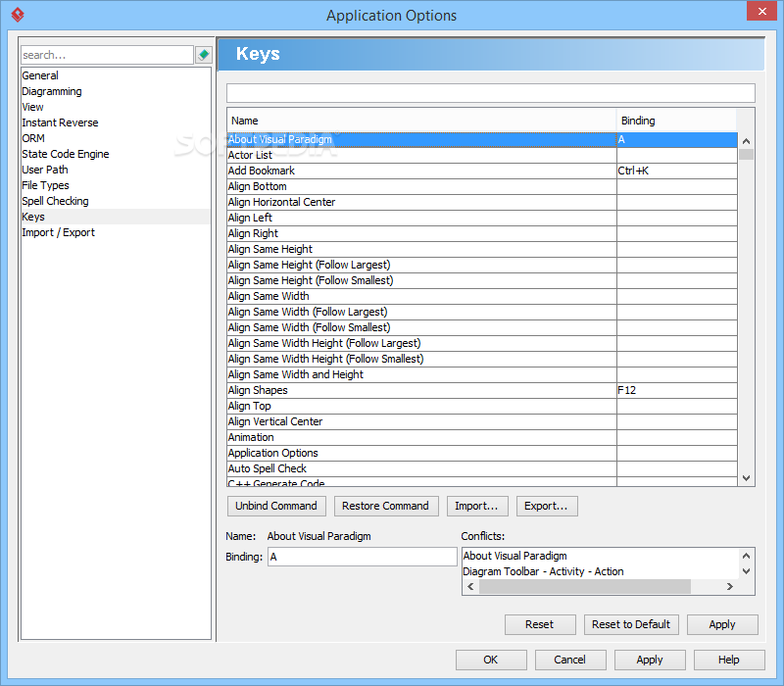The width and height of the screenshot is (784, 686).
Task: Click the Visual Paradigm logo in title bar
Action: click(x=18, y=15)
